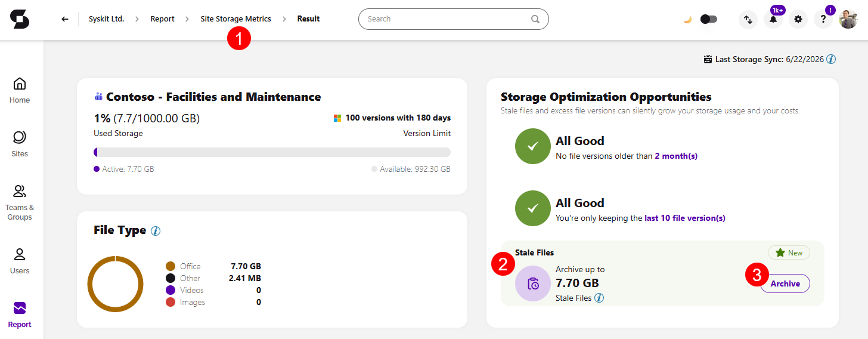Image resolution: width=868 pixels, height=339 pixels.
Task: Click the File Type donut chart
Action: 115,283
